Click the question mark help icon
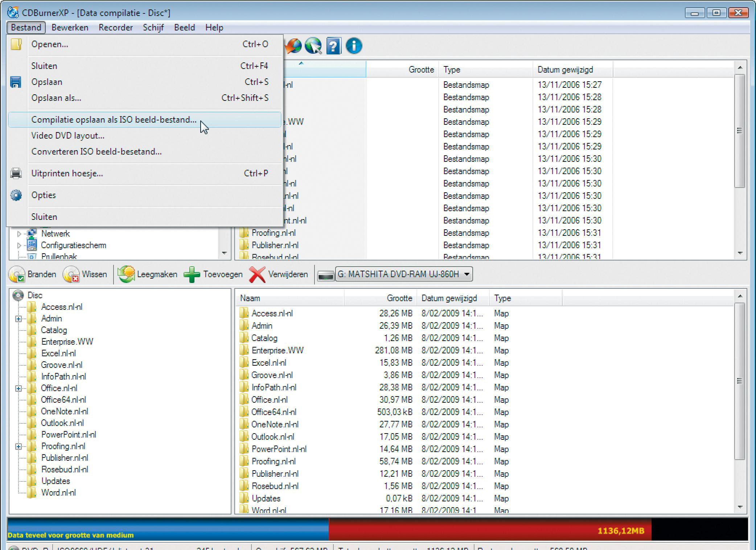 (333, 46)
